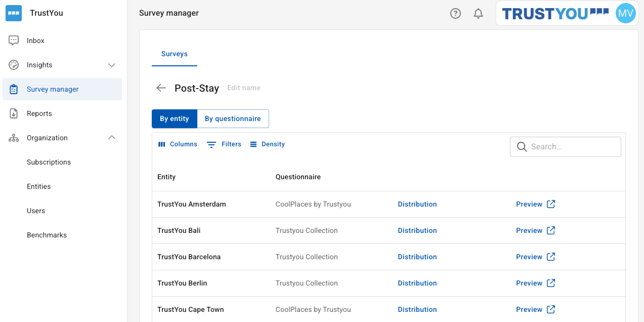The image size is (644, 322).
Task: Click Trustyou Collection in Bali row
Action: tap(307, 230)
